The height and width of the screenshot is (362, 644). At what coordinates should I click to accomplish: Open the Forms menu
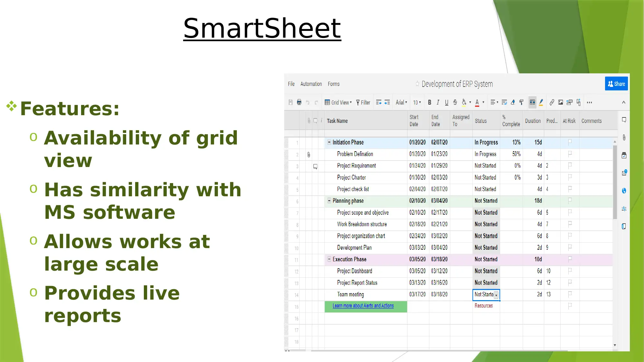coord(333,84)
